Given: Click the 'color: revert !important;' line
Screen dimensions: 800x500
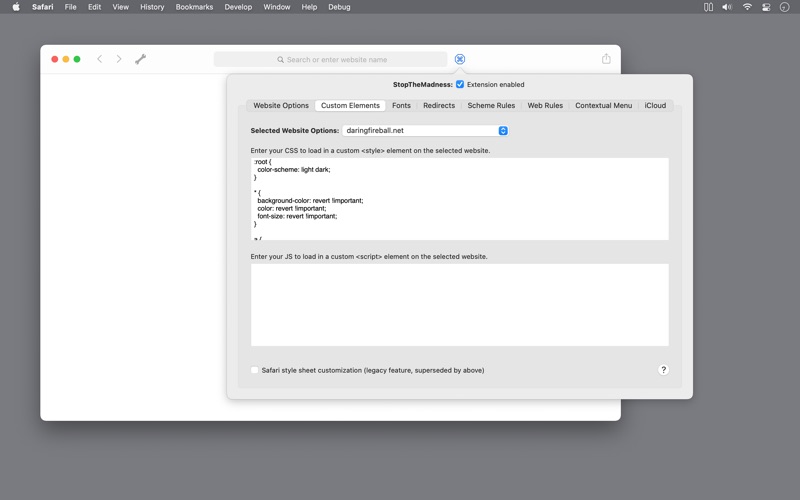Looking at the screenshot, I should point(291,209).
